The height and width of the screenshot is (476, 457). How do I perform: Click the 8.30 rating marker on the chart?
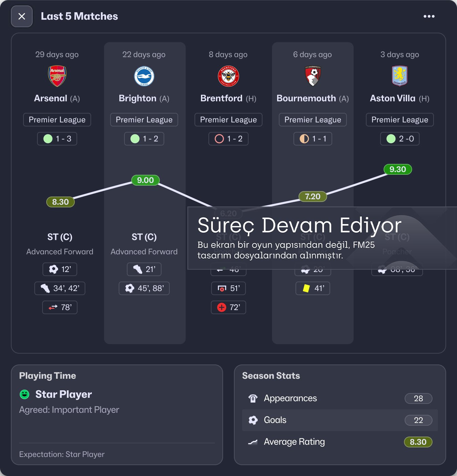point(61,202)
